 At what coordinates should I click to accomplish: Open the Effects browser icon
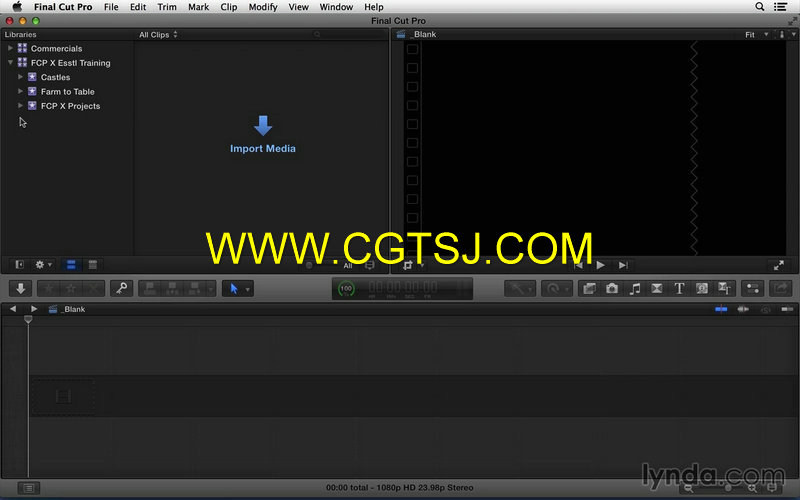click(x=589, y=289)
